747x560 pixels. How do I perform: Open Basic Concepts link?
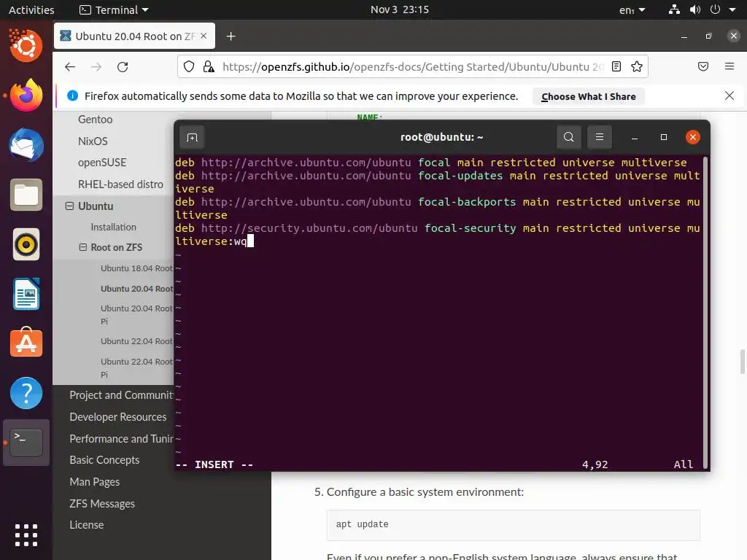[x=104, y=460]
